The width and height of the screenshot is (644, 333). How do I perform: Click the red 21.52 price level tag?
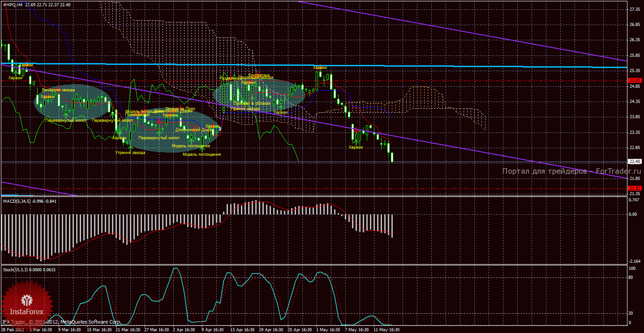pos(634,188)
